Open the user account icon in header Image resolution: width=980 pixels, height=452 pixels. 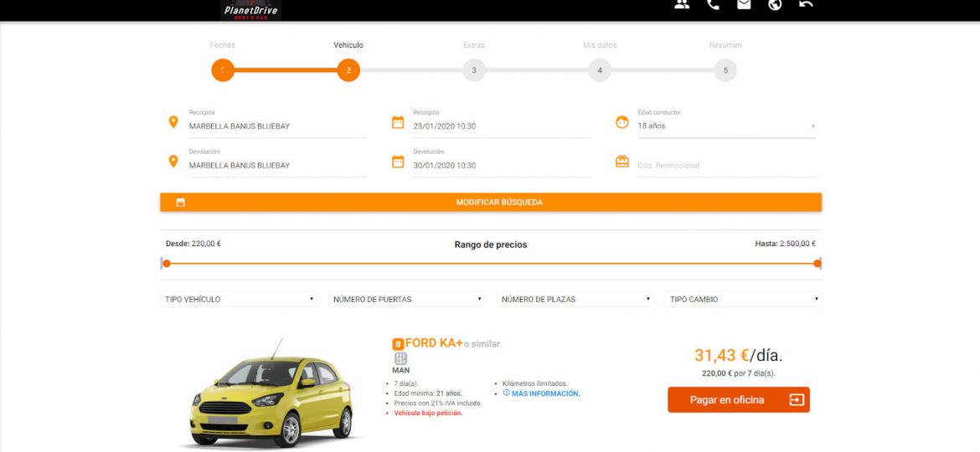coord(682,3)
